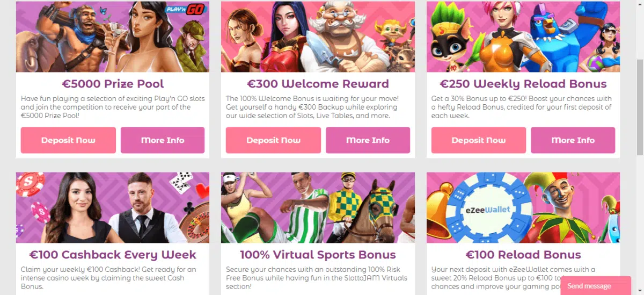644x295 pixels.
Task: Click the €250 Weekly Reload Bonus heading
Action: point(523,84)
